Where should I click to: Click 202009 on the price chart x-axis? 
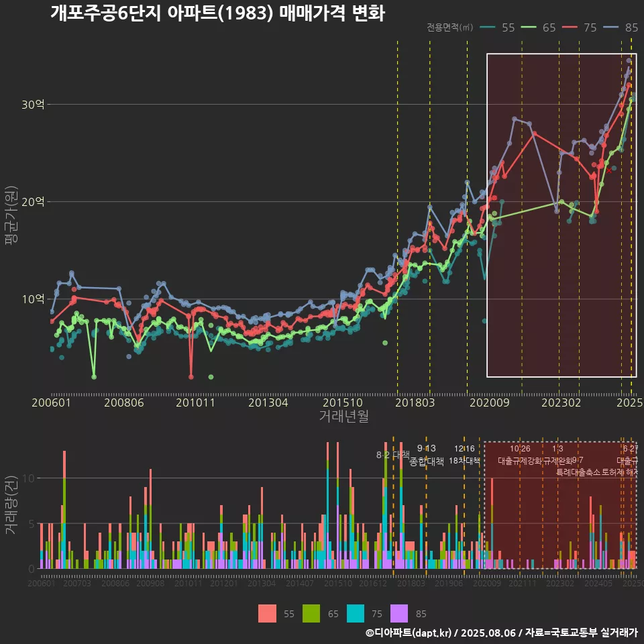tap(489, 402)
